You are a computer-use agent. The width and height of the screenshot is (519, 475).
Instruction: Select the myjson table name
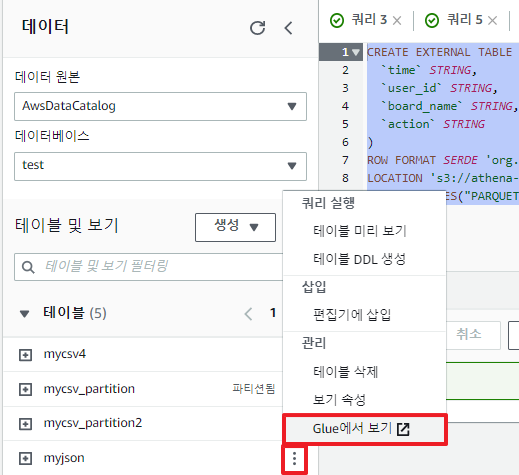point(64,458)
